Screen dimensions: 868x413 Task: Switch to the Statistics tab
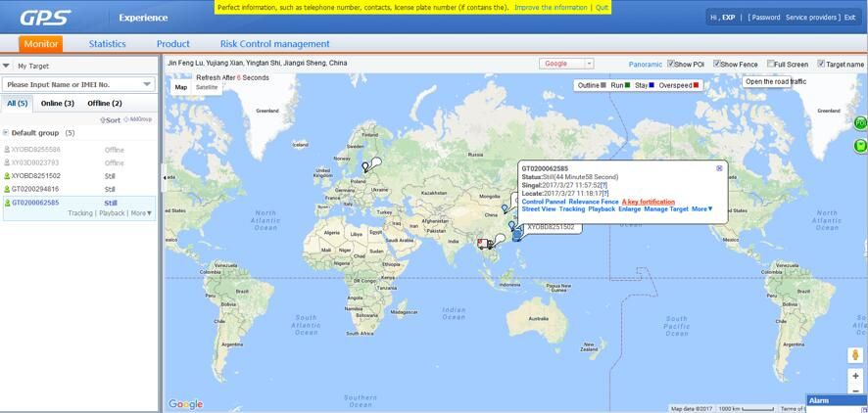(107, 44)
